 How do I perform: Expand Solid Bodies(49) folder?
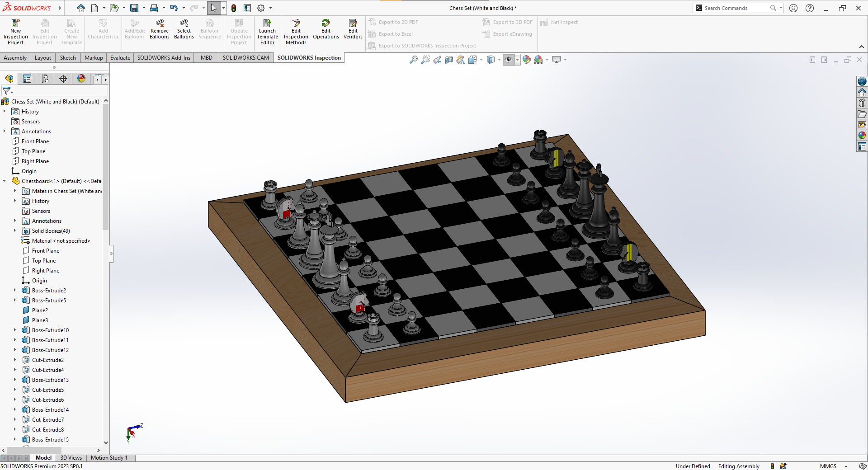[15, 231]
